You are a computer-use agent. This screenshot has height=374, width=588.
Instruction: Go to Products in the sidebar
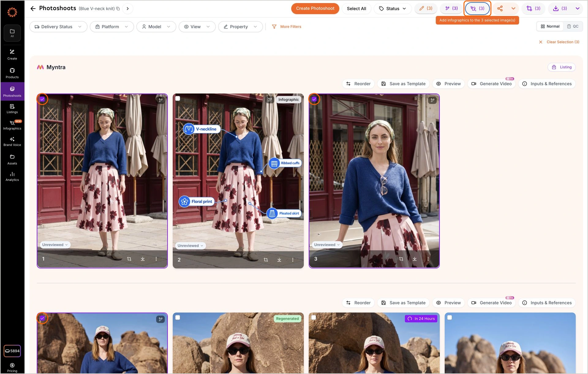pos(12,73)
